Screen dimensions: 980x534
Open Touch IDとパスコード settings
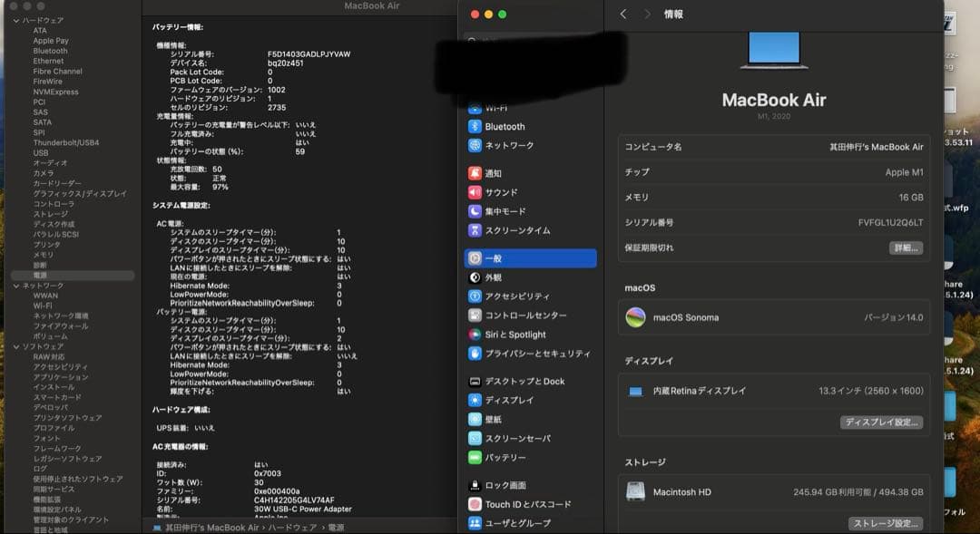(526, 503)
